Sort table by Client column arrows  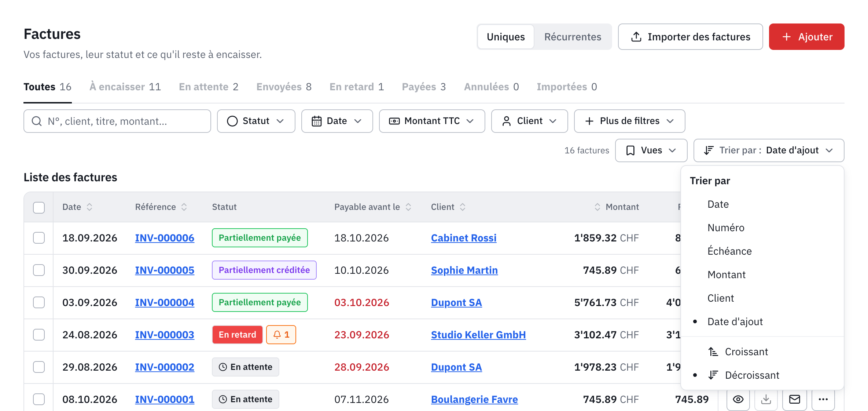(463, 207)
